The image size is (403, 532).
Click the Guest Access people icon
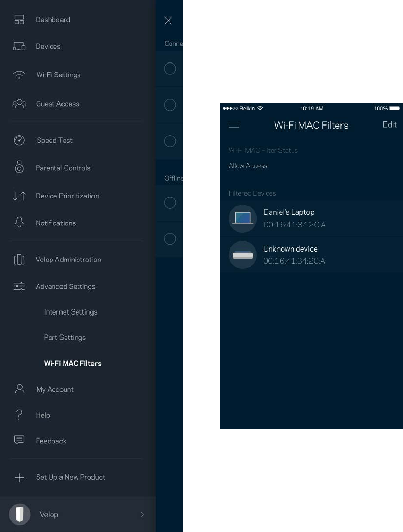point(19,104)
